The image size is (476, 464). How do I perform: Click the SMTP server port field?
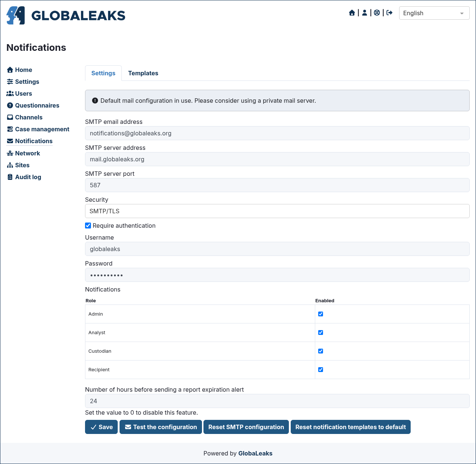[x=277, y=185]
